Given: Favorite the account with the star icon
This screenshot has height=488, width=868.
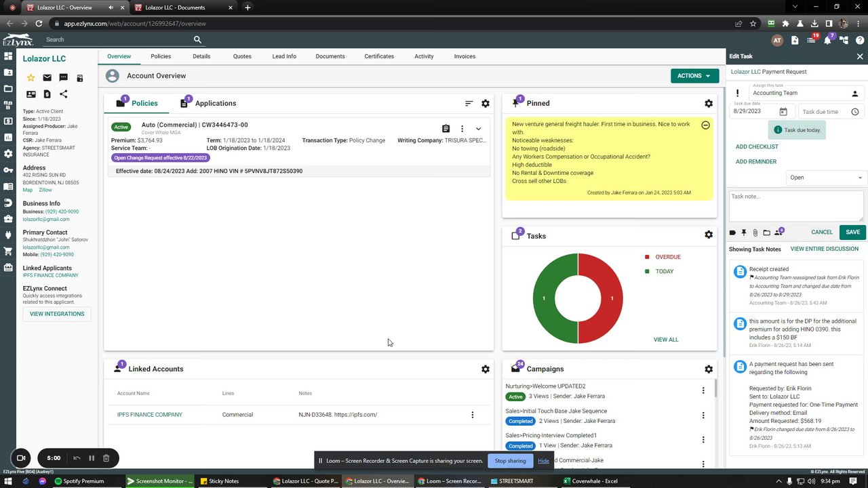Looking at the screenshot, I should pos(31,78).
